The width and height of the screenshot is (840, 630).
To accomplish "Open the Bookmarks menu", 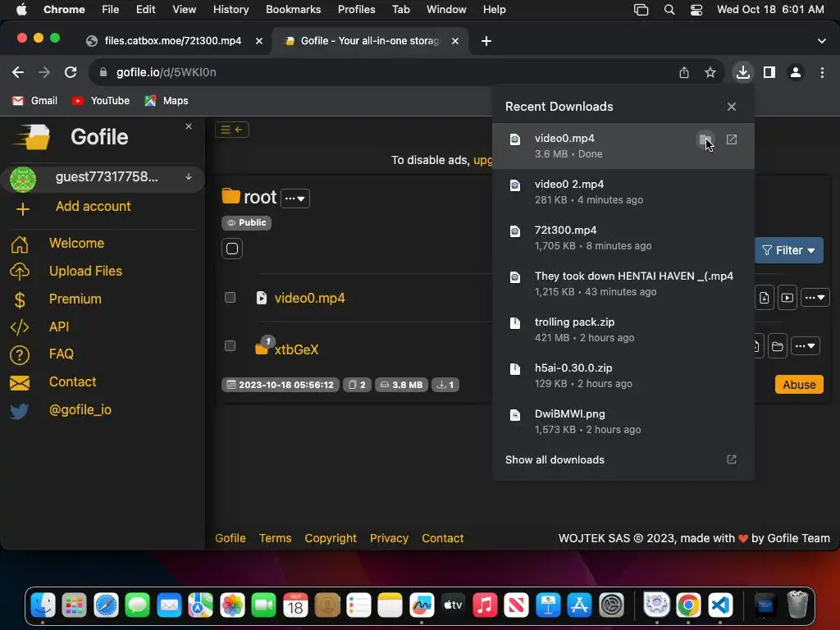I will pos(293,10).
